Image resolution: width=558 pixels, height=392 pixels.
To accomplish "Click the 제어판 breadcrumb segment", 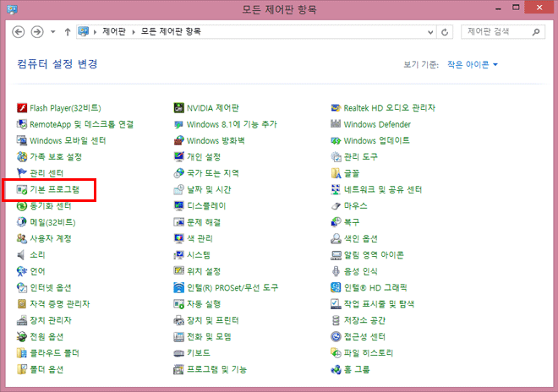I will (x=114, y=31).
